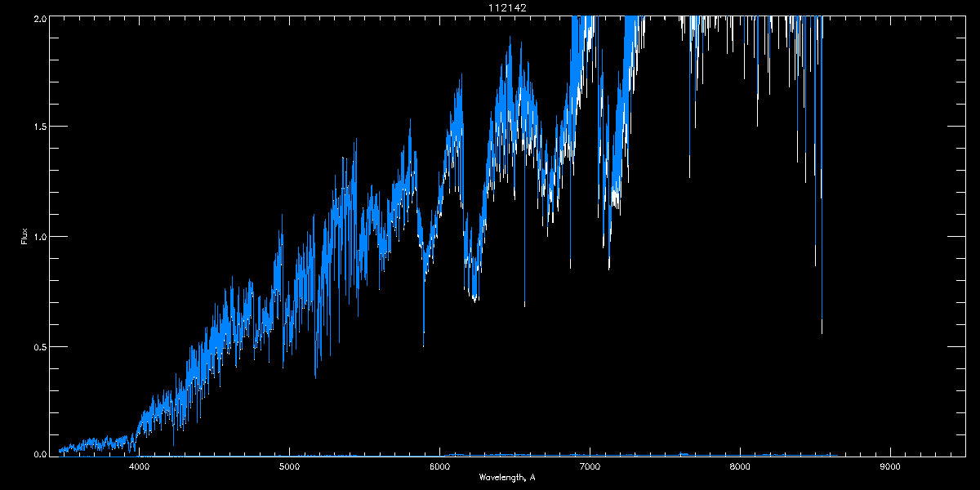Click the 6000 x-axis tick label

(x=439, y=467)
